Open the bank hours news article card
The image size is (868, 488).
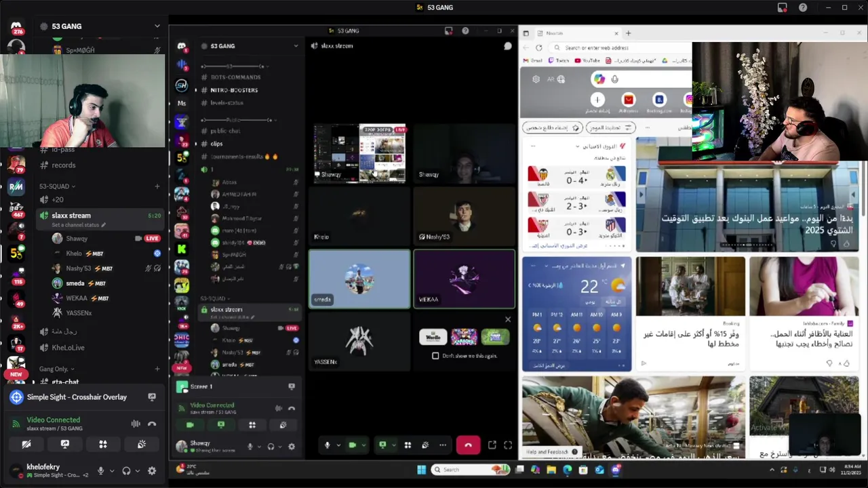pos(747,195)
